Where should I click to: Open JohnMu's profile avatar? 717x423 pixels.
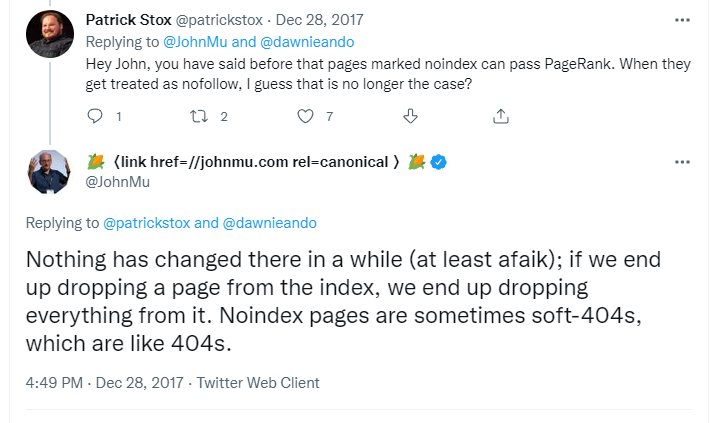coord(49,171)
